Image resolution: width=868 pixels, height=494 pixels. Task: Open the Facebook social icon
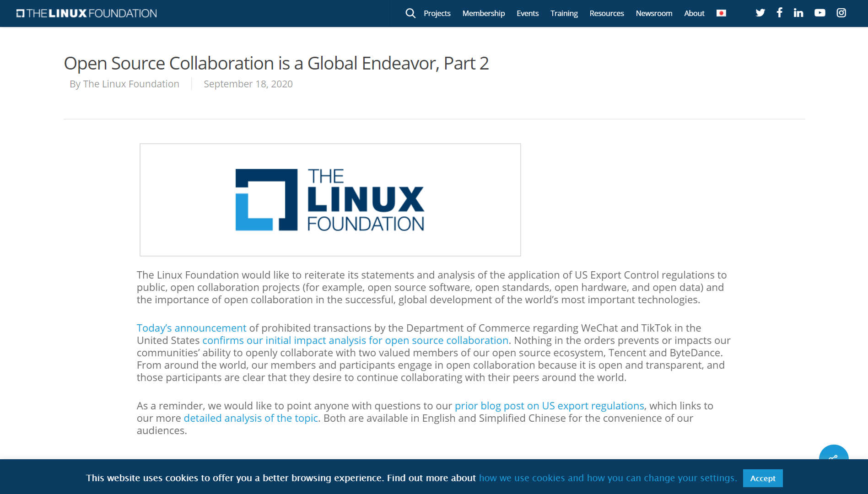pos(779,13)
